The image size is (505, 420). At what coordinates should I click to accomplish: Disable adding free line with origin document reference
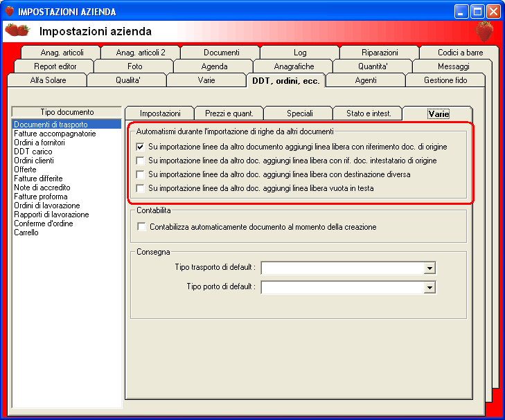pos(140,147)
